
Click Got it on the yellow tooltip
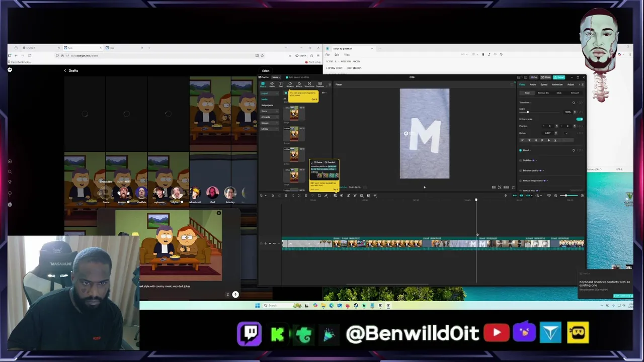click(314, 99)
